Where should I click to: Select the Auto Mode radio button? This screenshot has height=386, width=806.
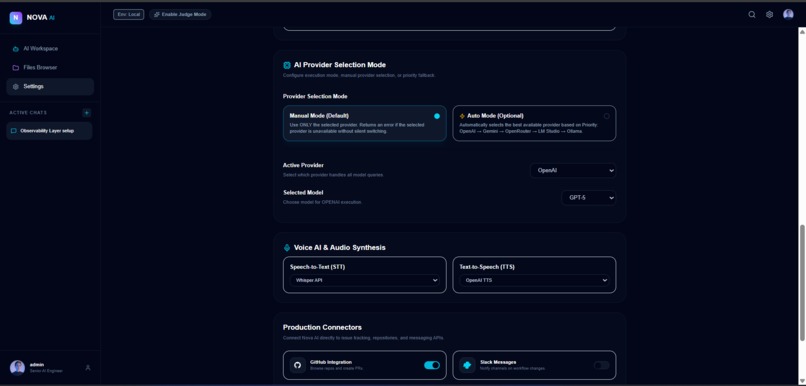(x=607, y=116)
